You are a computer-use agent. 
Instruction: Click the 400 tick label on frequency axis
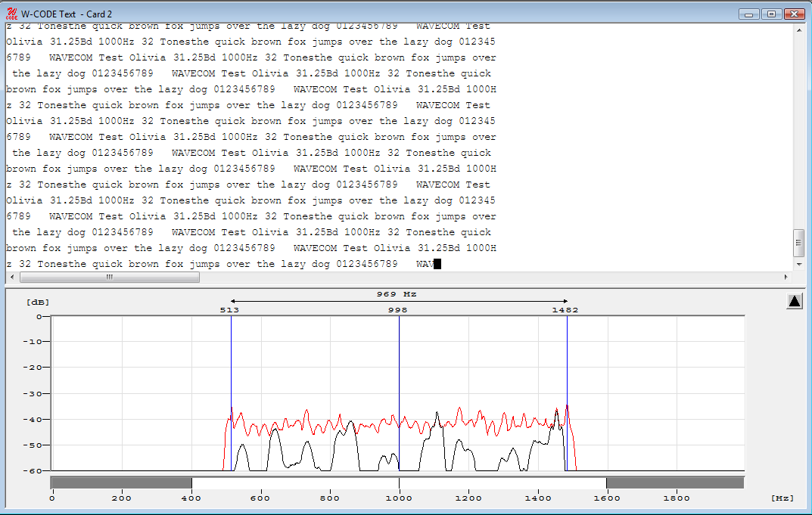click(191, 498)
